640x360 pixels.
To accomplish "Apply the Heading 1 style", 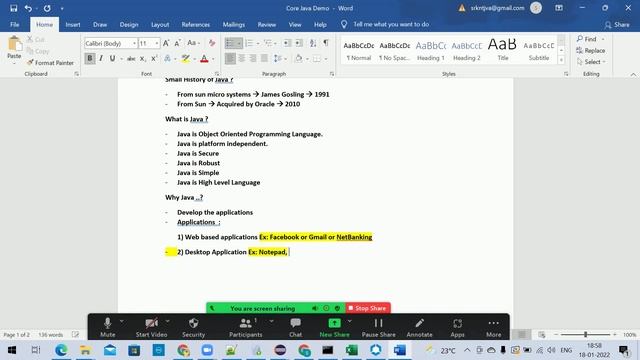I will click(431, 51).
